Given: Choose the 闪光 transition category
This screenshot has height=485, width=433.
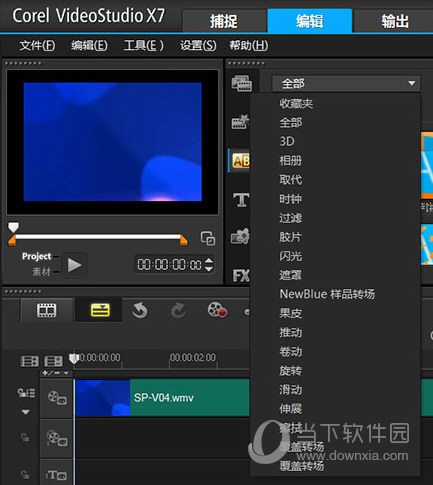Looking at the screenshot, I should [291, 256].
